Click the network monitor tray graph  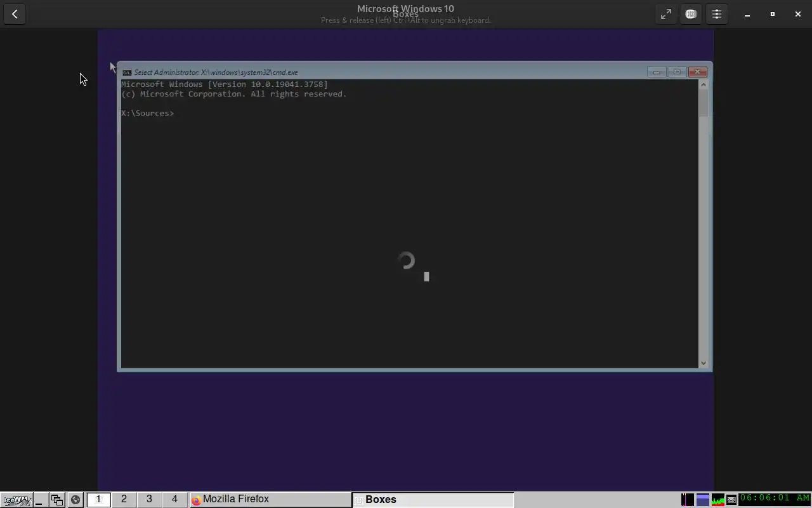pos(688,500)
